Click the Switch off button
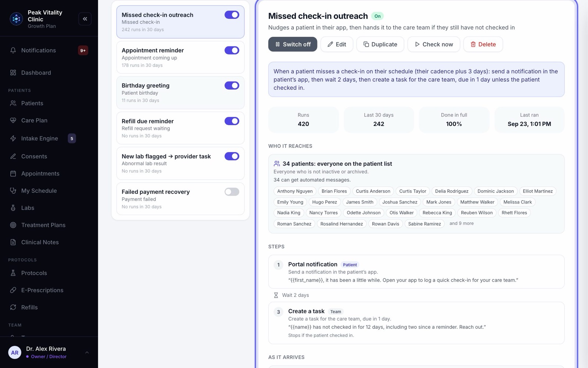The height and width of the screenshot is (368, 588). (x=293, y=44)
